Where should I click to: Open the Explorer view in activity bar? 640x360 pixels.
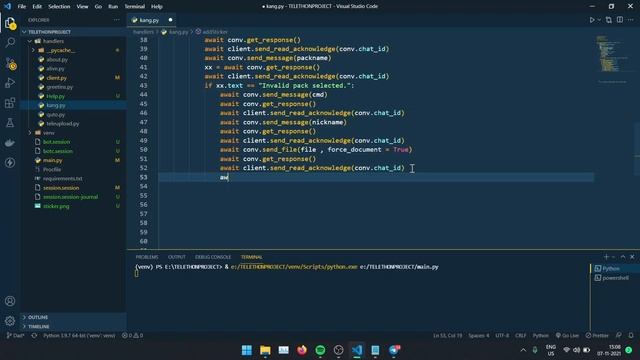click(x=10, y=23)
